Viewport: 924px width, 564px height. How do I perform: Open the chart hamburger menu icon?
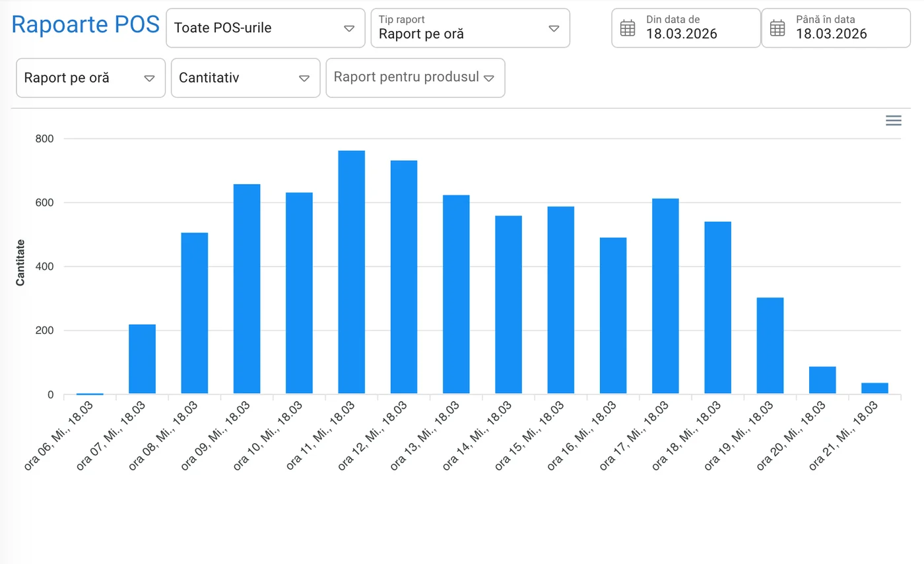pos(893,120)
